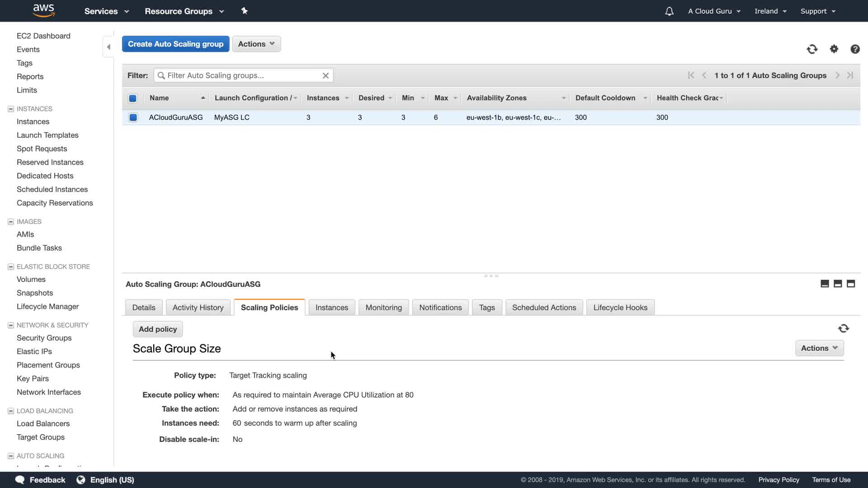Clear the filter with the X icon
868x488 pixels.
tap(325, 75)
